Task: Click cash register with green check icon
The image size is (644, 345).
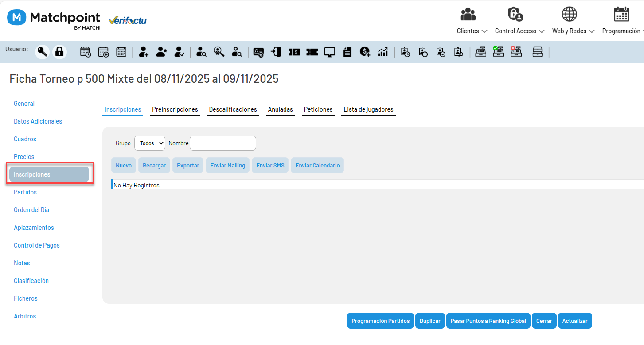Action: 498,51
